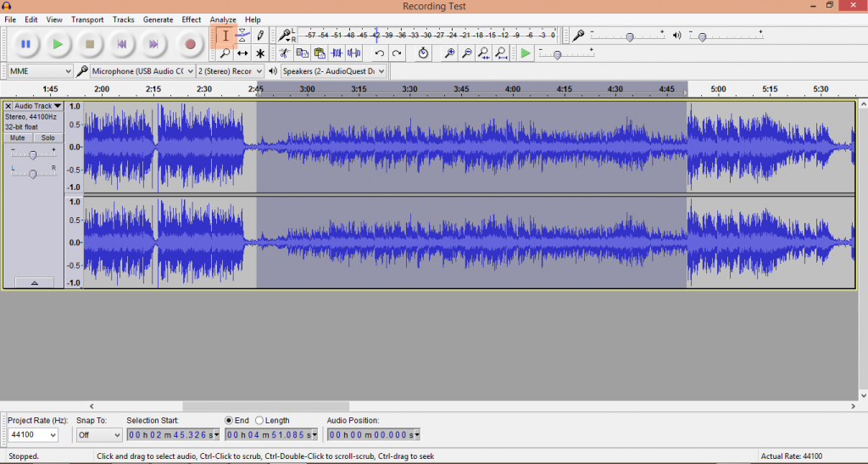Stop playback with the Stop button

[90, 44]
